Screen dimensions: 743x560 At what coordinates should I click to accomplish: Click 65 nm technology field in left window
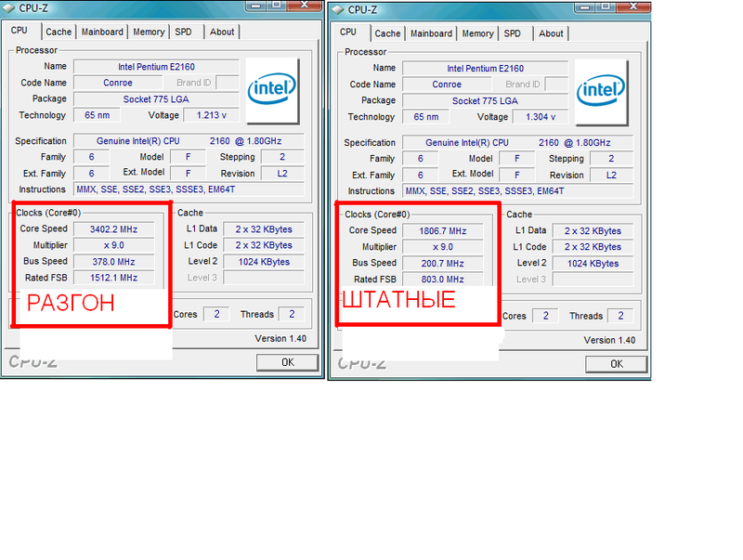click(x=98, y=115)
